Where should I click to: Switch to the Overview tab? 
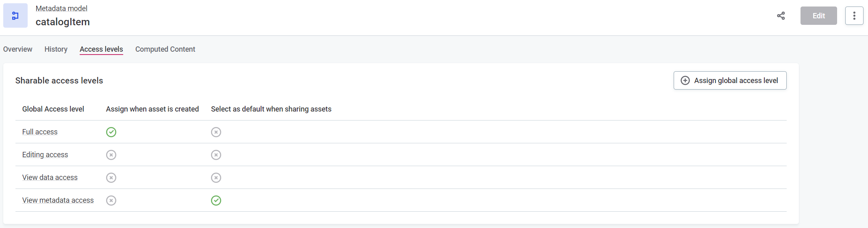(x=17, y=49)
